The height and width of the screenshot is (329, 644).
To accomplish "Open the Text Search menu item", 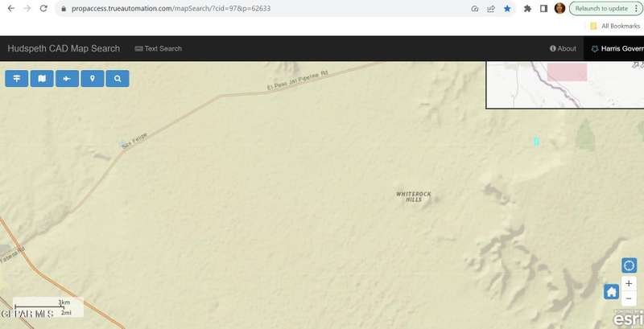I will click(x=159, y=49).
